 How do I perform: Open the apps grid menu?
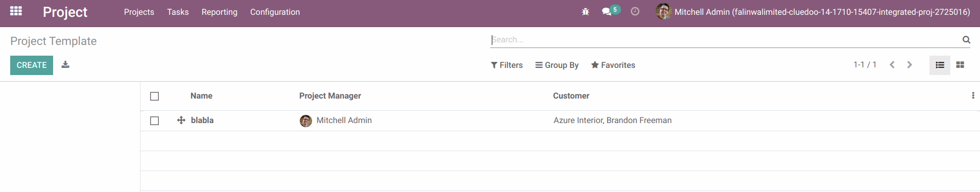(16, 11)
